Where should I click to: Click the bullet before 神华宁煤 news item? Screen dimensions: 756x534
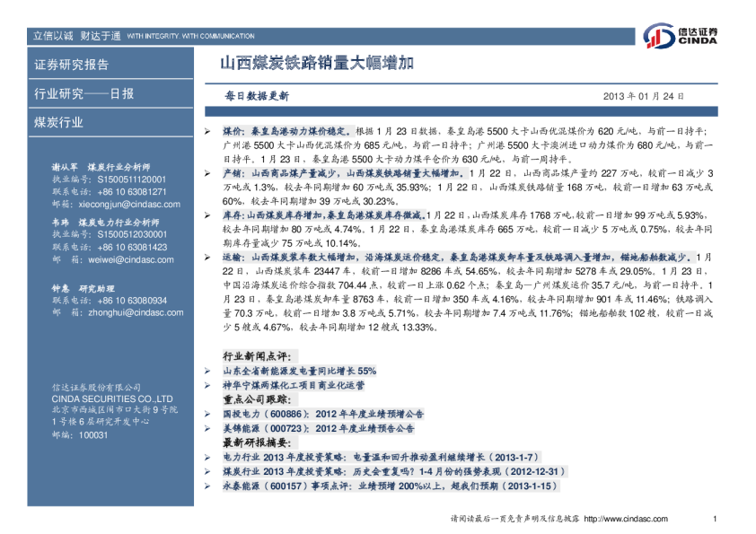[208, 385]
